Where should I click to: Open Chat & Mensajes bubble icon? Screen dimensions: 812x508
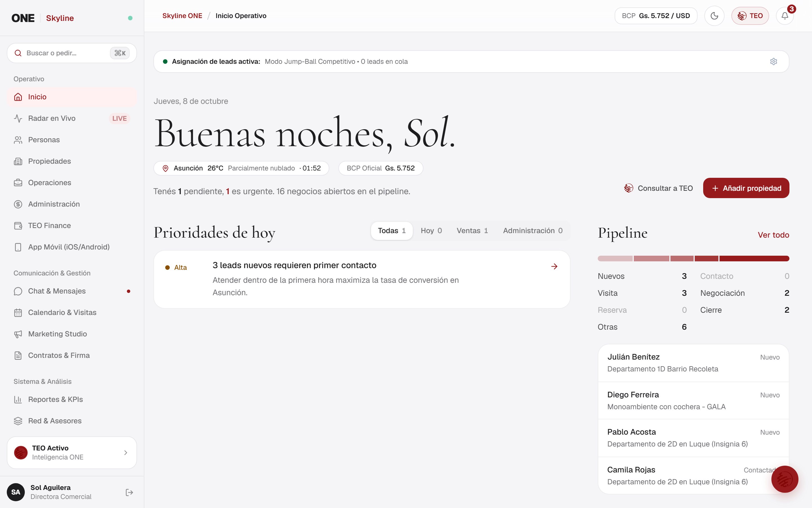(18, 291)
